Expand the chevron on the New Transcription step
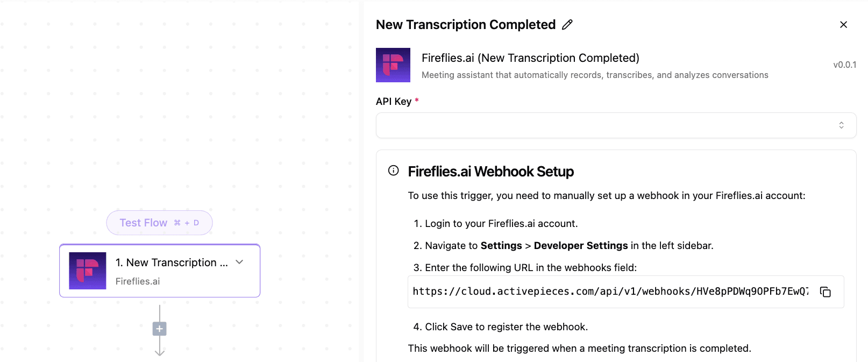Image resolution: width=868 pixels, height=362 pixels. 240,262
